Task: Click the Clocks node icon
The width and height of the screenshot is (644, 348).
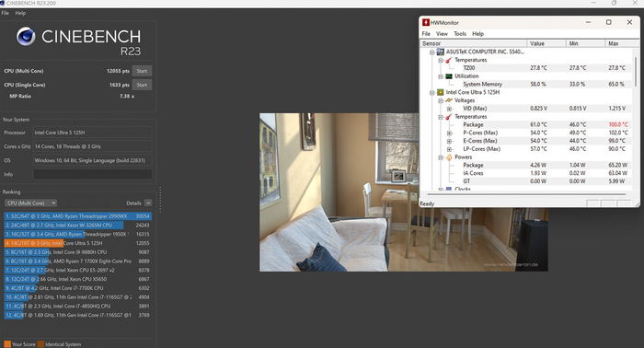Action: click(449, 189)
